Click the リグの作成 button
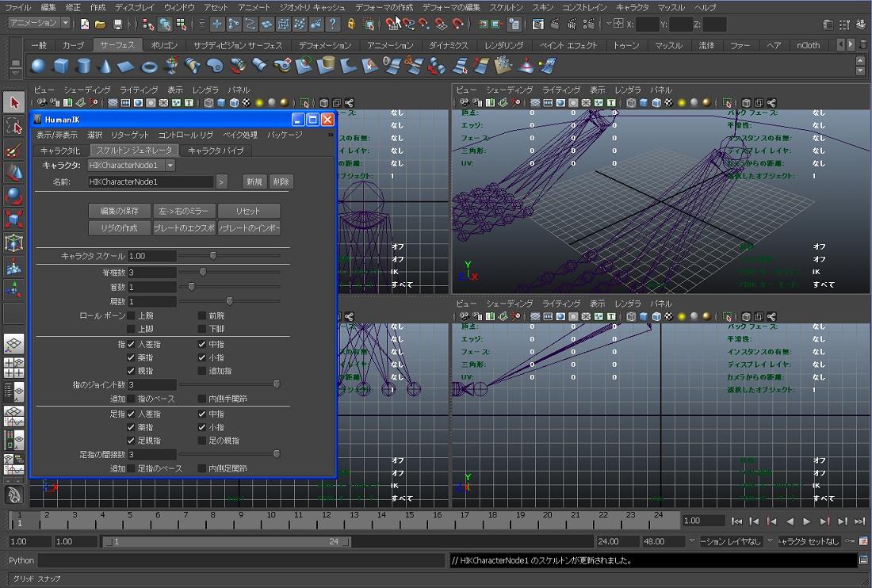872x588 pixels. 119,228
